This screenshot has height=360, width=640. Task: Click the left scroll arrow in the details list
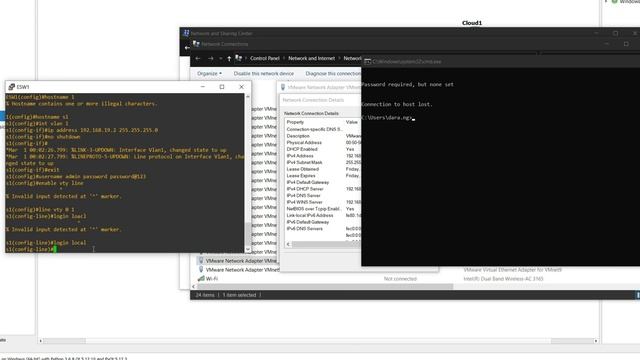click(288, 244)
